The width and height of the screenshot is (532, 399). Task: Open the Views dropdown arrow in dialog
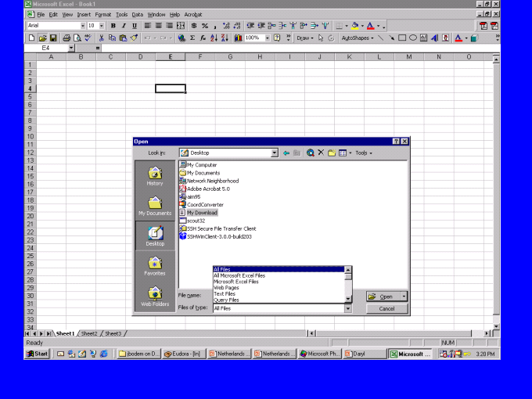click(x=350, y=153)
